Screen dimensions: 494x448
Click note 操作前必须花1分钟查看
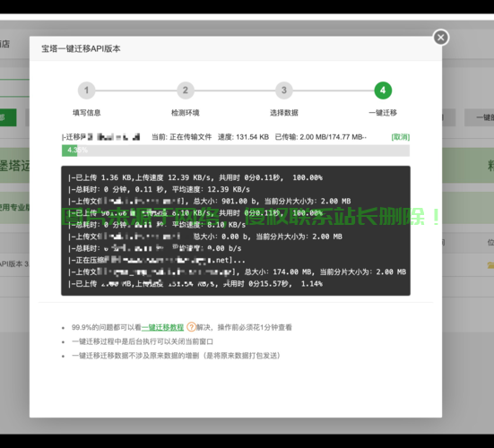click(x=255, y=327)
